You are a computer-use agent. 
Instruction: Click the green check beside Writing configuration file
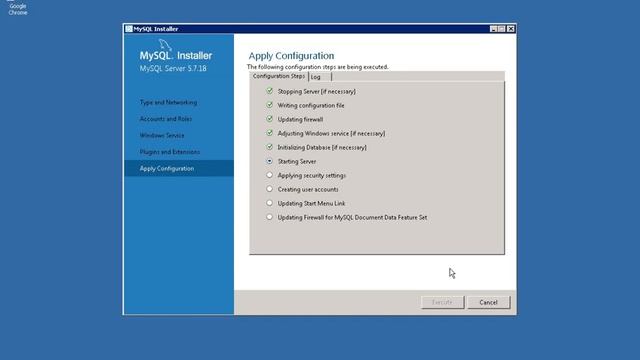[269, 105]
